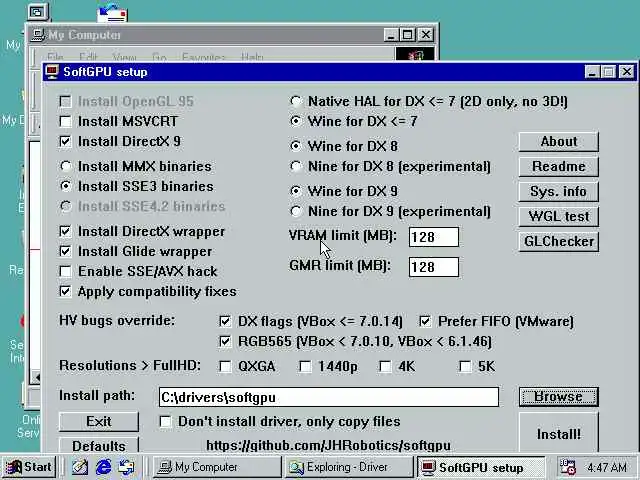Open Go menu in My Computer window
Image resolution: width=640 pixels, height=480 pixels.
tap(159, 56)
